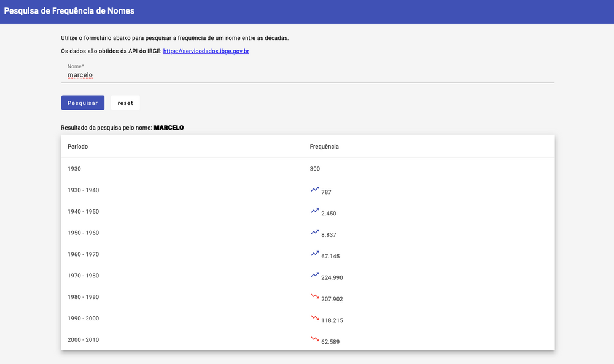Click the page title Pesquisa de Frequência de Nomes
This screenshot has height=364, width=614.
[x=69, y=11]
